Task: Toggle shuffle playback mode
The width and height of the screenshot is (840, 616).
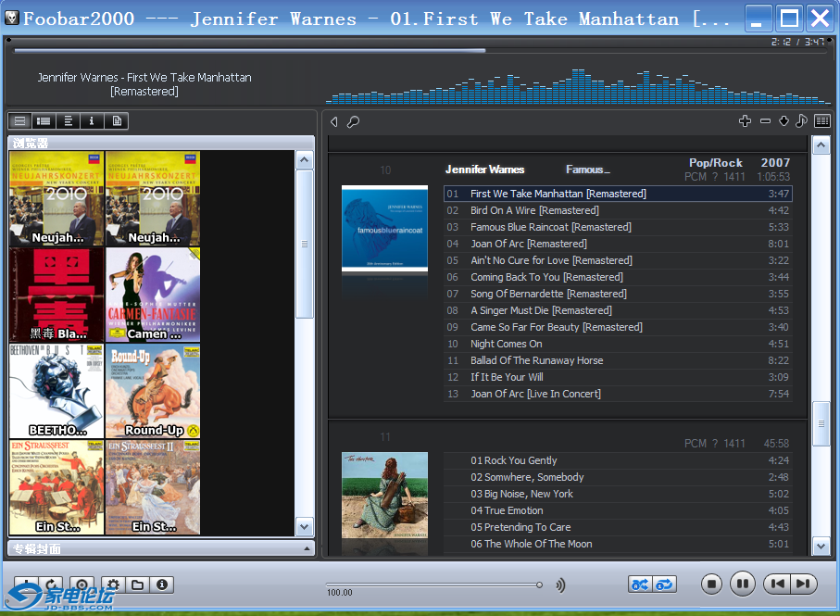Action: coord(640,585)
